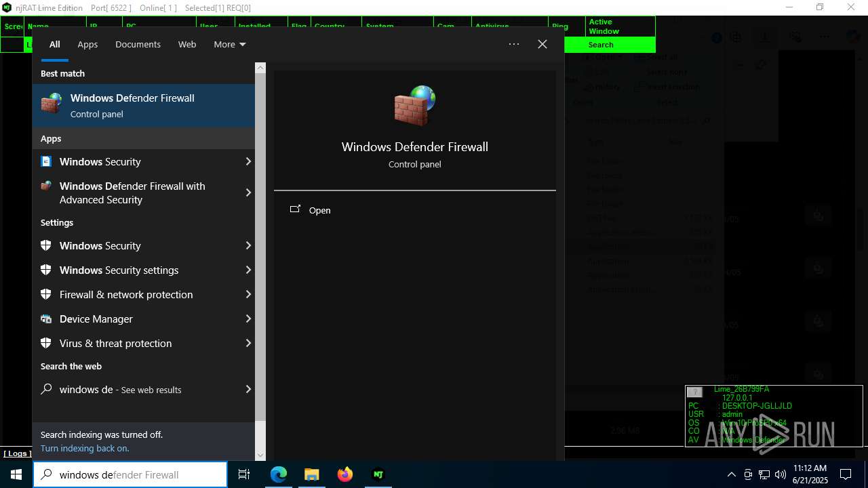868x488 pixels.
Task: Click Turn indexing back on link
Action: (x=85, y=448)
